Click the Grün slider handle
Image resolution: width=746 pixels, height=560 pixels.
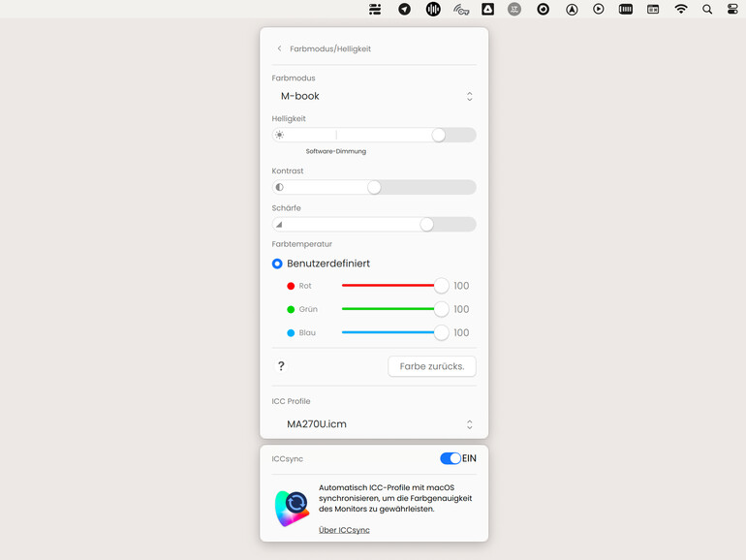[x=442, y=309]
